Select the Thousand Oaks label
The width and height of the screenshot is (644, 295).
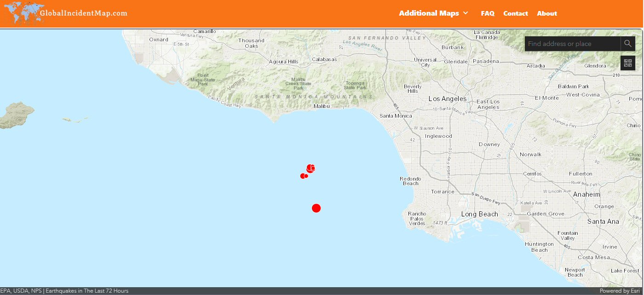point(251,43)
